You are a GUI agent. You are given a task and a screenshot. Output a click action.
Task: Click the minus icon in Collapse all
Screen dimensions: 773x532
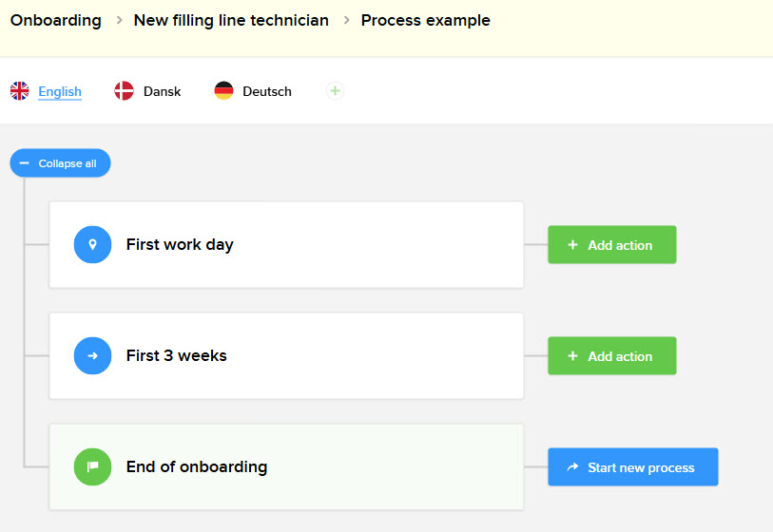(x=25, y=163)
